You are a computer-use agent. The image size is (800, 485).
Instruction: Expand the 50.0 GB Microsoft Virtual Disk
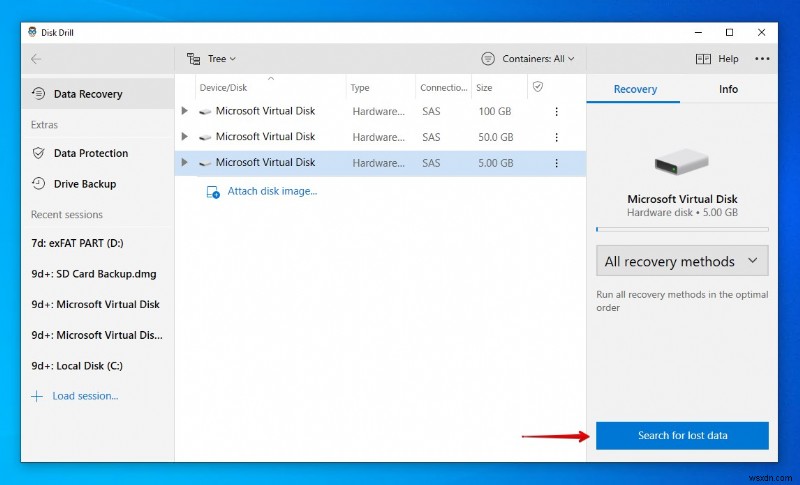184,137
